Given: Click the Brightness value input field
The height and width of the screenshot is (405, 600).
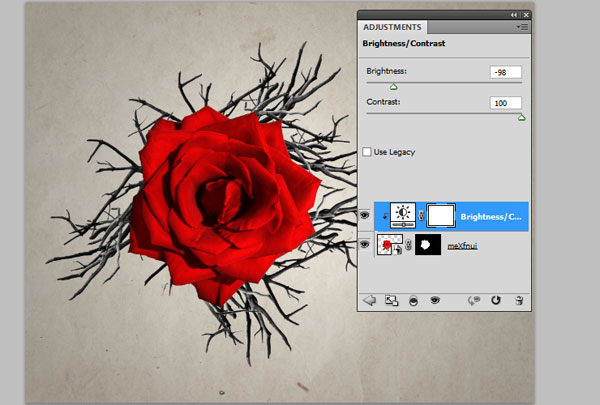Looking at the screenshot, I should (x=505, y=73).
